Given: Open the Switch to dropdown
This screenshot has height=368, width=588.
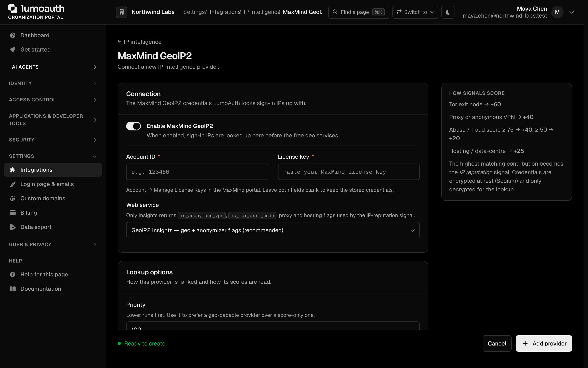Looking at the screenshot, I should (x=415, y=12).
